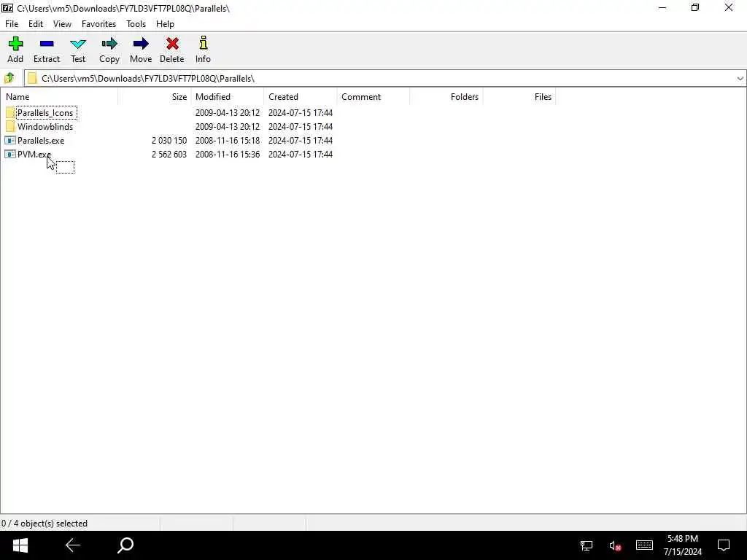Open the Tools menu
The width and height of the screenshot is (747, 560).
pyautogui.click(x=136, y=24)
